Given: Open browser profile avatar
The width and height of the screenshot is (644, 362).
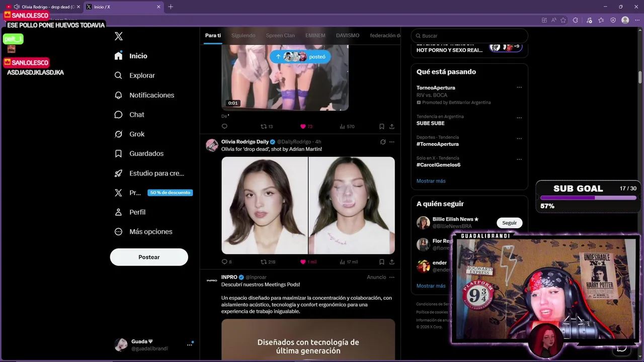Looking at the screenshot, I should tap(625, 20).
